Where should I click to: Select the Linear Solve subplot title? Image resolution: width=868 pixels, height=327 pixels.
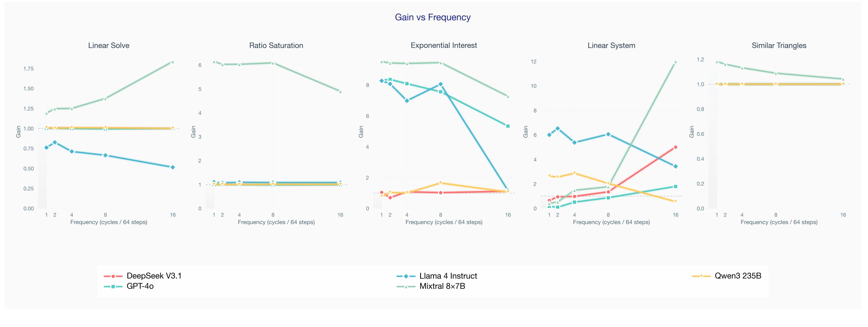[x=109, y=45]
